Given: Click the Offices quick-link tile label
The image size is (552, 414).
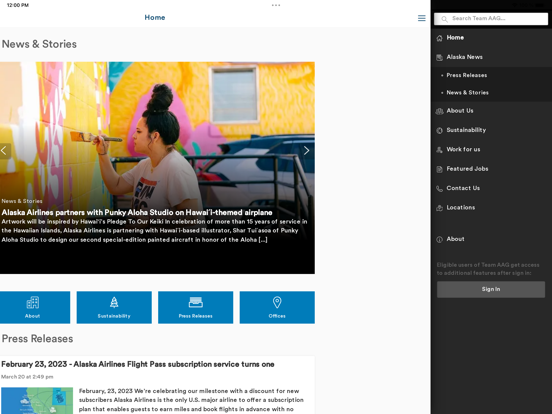Looking at the screenshot, I should pyautogui.click(x=277, y=316).
